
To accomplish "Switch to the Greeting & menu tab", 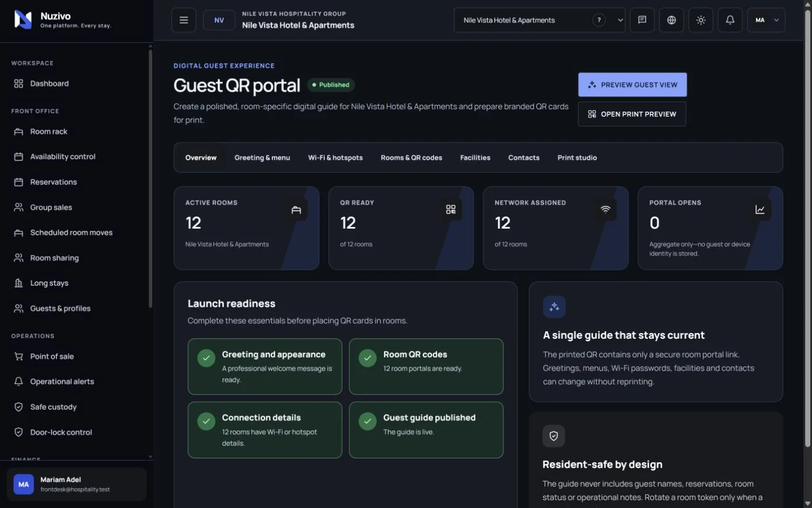I will click(262, 157).
